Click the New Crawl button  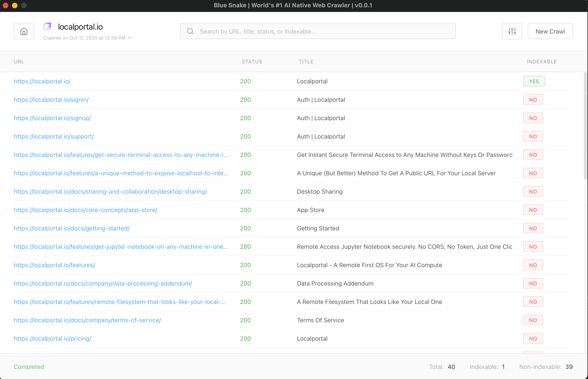click(x=550, y=31)
